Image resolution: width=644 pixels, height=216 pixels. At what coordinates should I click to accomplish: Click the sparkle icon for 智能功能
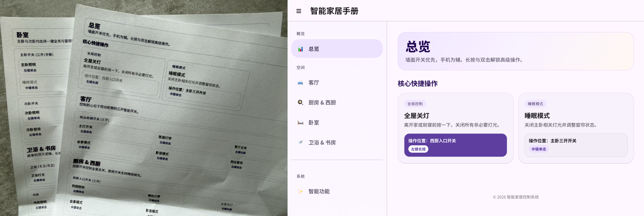tap(301, 191)
